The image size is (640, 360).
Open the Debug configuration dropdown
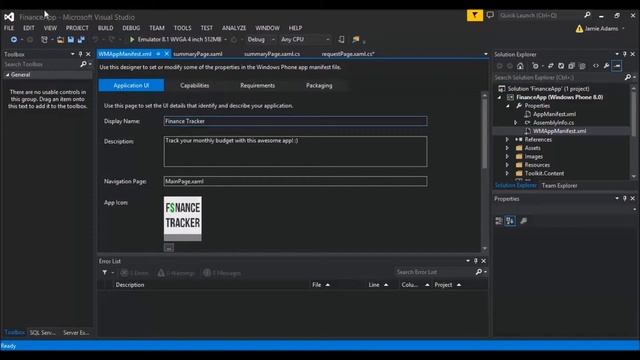click(x=273, y=40)
